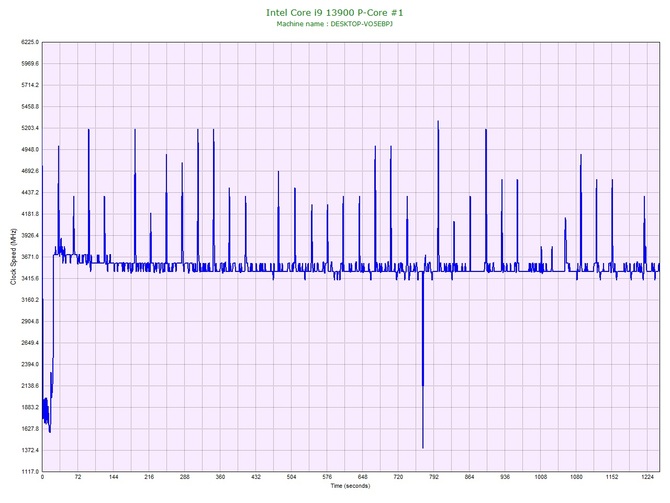This screenshot has width=670, height=503.
Task: Select the 1883.2 y-axis label
Action: click(30, 407)
